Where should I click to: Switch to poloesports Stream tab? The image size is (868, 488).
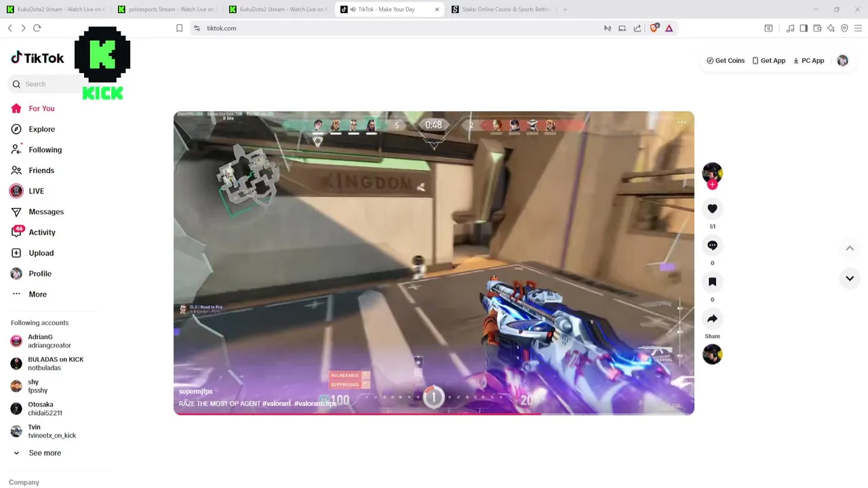tap(168, 9)
